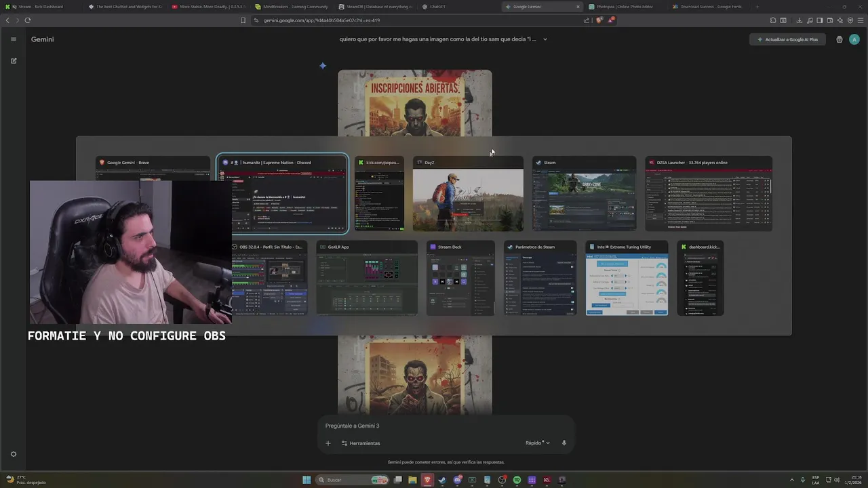Close the Google Gemini tab
Image resolution: width=868 pixels, height=488 pixels.
578,7
